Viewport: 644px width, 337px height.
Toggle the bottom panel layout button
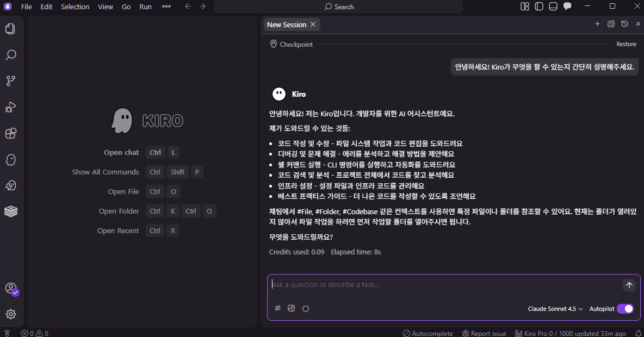[x=553, y=7]
